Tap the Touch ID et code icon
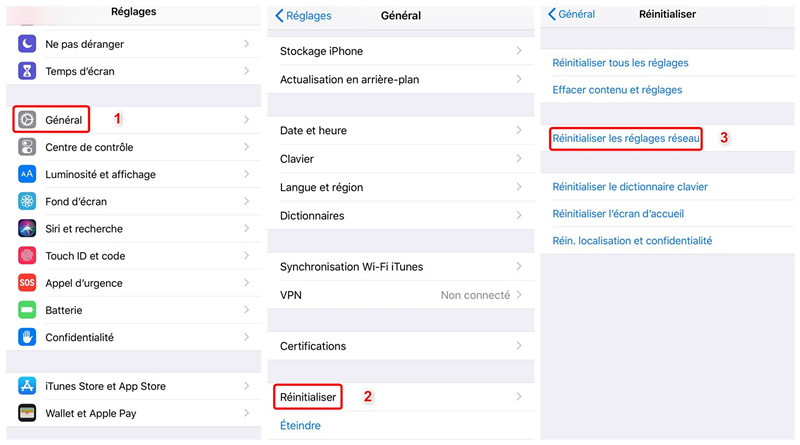 pos(27,256)
